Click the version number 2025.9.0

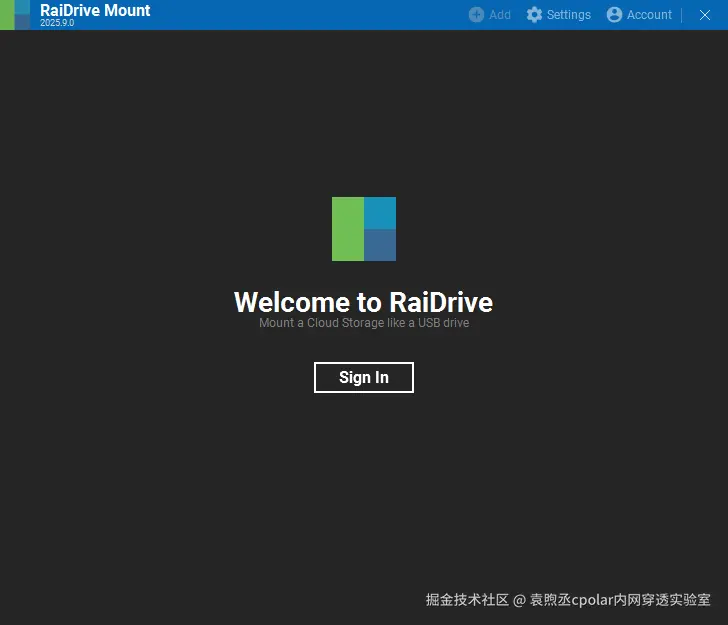(x=57, y=23)
